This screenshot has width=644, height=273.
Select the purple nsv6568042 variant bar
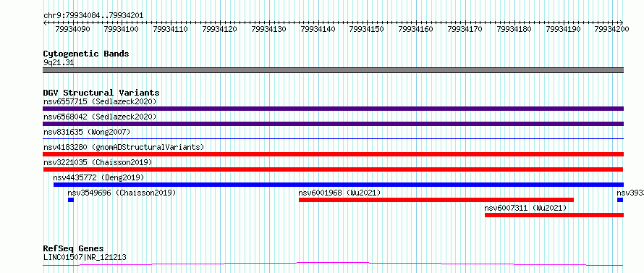coord(333,124)
